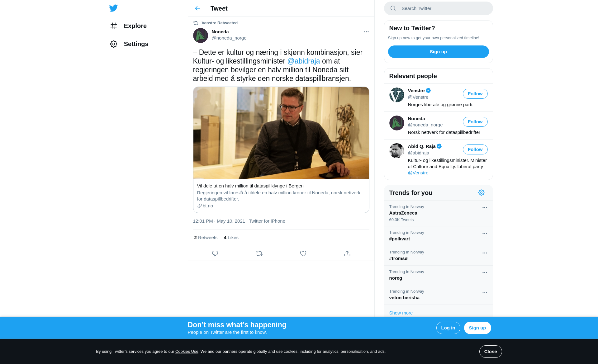Share the tweet with share icon
This screenshot has width=598, height=364.
(347, 253)
